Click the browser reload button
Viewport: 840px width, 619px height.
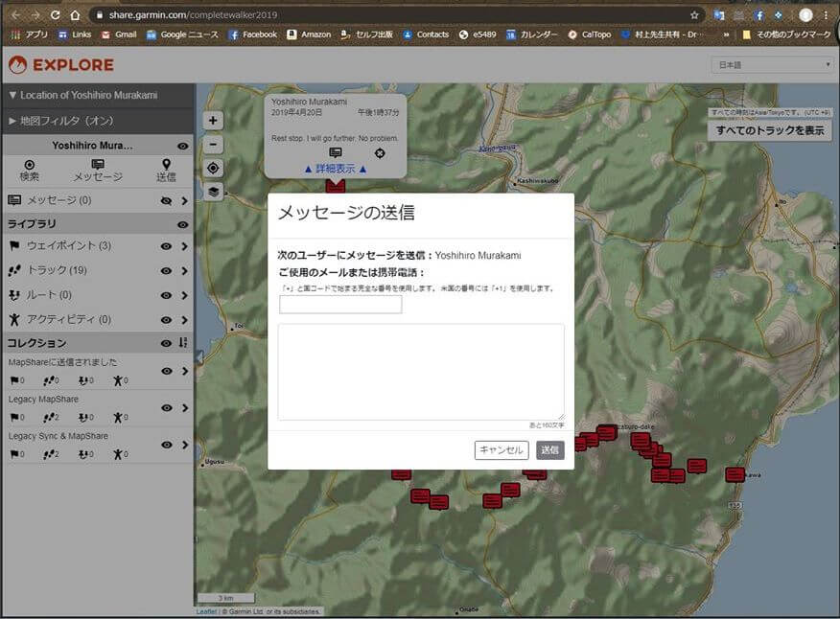coord(56,15)
